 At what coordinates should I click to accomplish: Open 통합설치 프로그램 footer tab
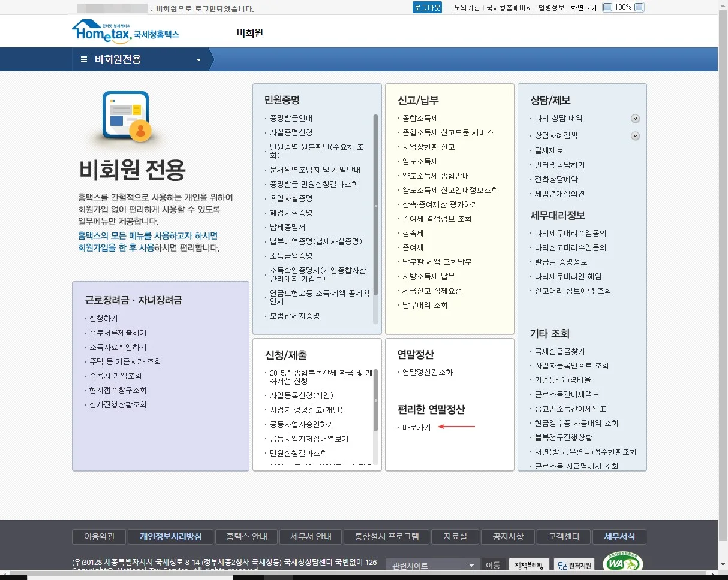click(387, 536)
